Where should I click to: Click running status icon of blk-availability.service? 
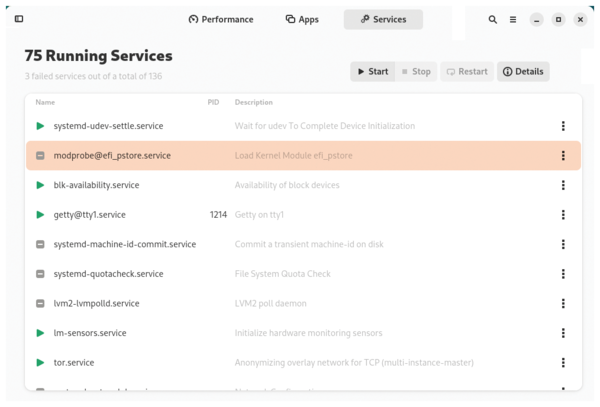(x=40, y=185)
